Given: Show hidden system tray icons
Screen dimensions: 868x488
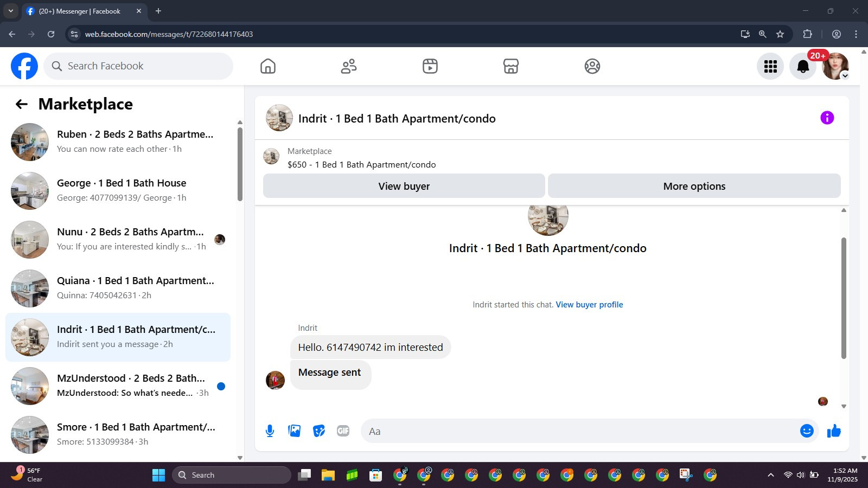Looking at the screenshot, I should click(770, 475).
